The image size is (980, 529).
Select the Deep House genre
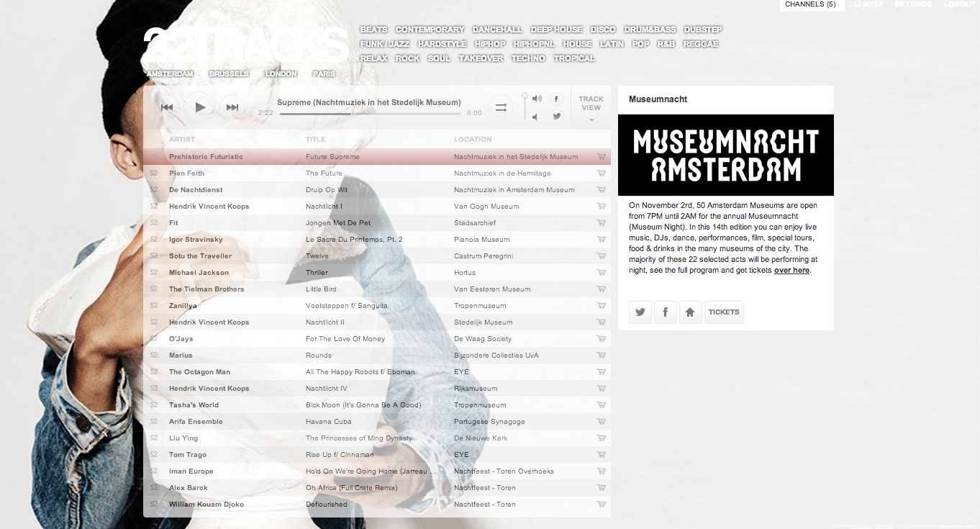point(557,30)
